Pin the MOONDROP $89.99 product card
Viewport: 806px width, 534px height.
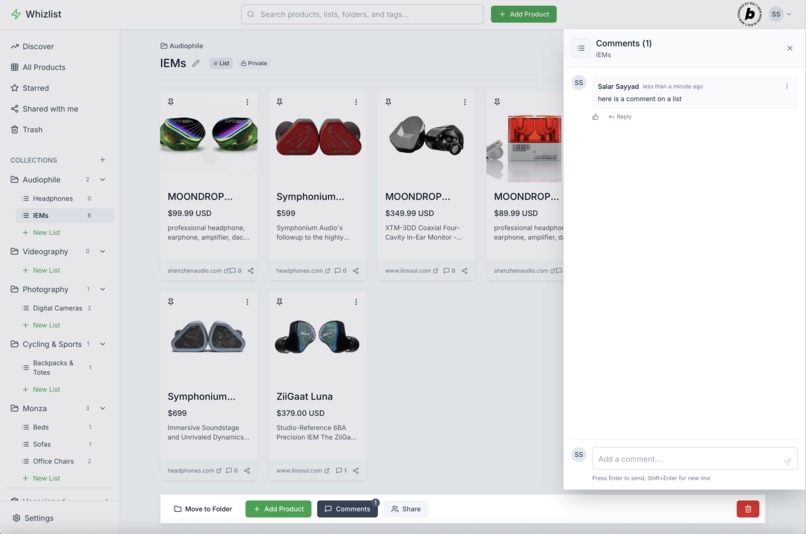[x=497, y=102]
